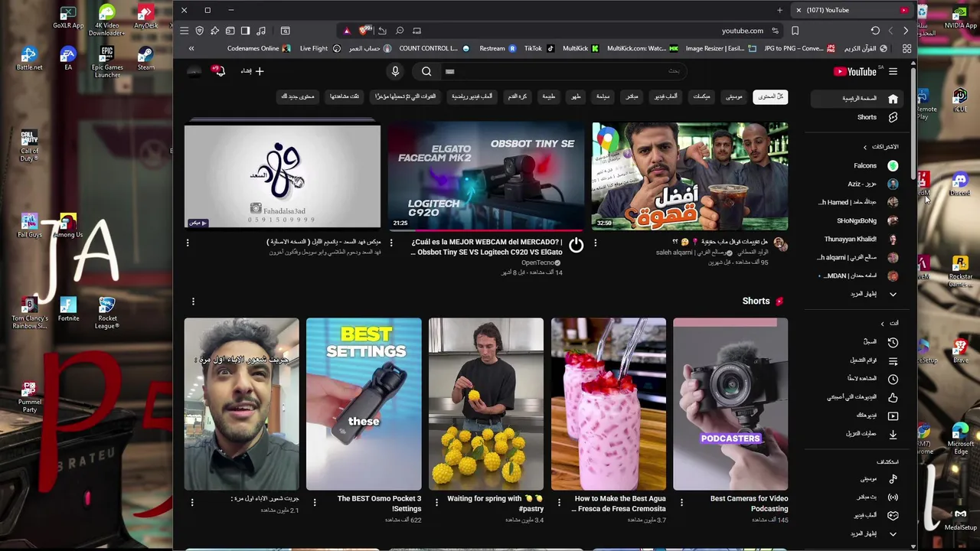This screenshot has height=551, width=980.
Task: Open options menu for the Fahad mix video
Action: [188, 243]
